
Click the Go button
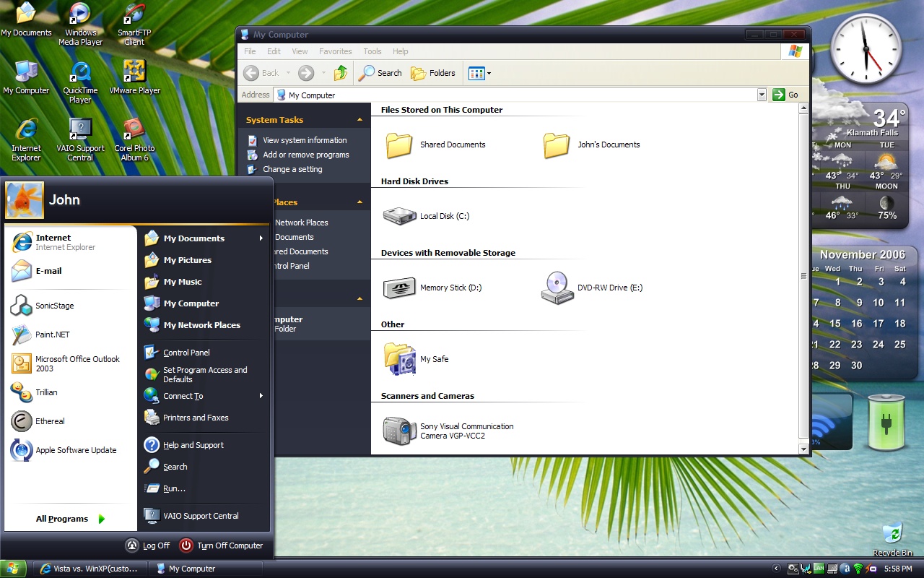point(787,95)
